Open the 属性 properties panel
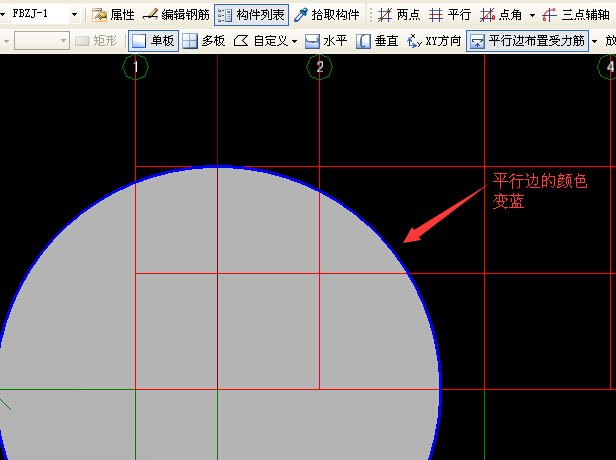The image size is (616, 460). (x=113, y=15)
